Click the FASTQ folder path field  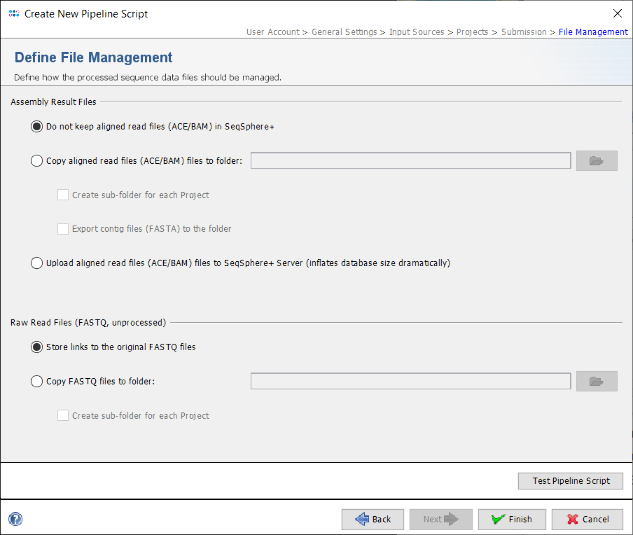coord(410,381)
